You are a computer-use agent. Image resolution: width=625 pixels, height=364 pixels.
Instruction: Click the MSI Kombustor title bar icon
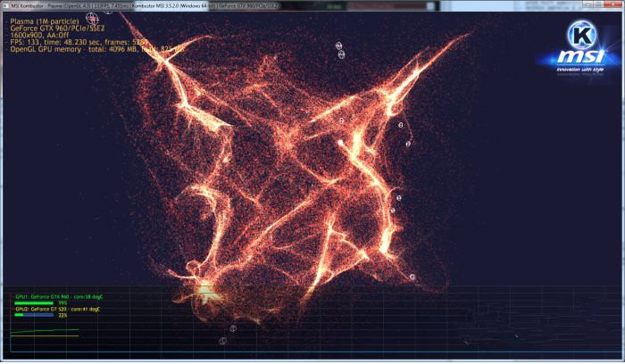pyautogui.click(x=7, y=6)
